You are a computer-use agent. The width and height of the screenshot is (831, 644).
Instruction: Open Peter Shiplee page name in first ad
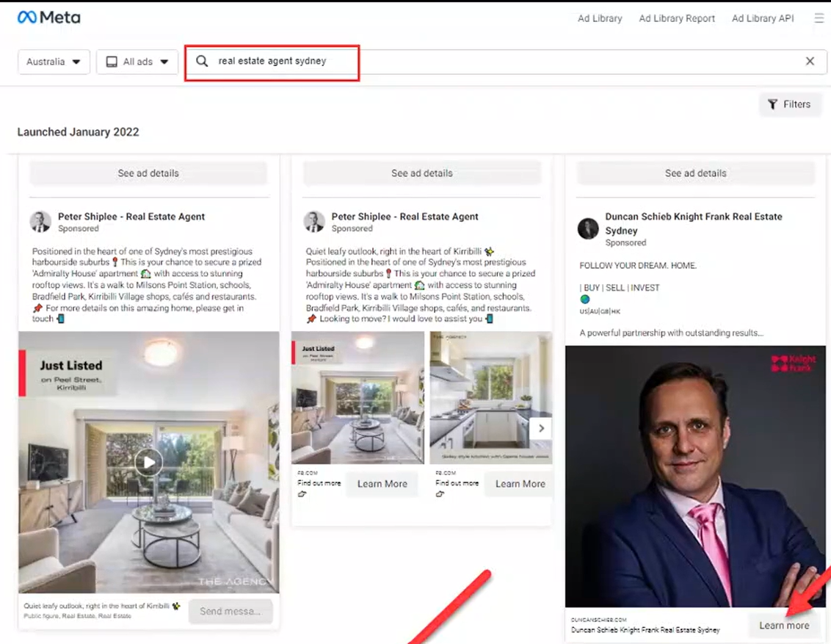click(x=131, y=216)
